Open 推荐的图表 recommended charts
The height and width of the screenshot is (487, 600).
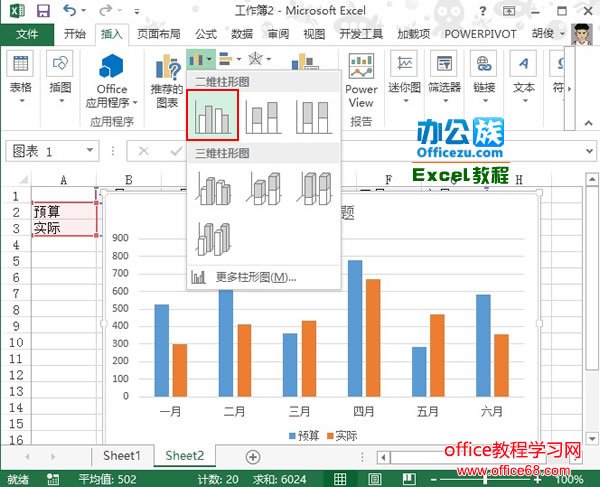(x=167, y=81)
